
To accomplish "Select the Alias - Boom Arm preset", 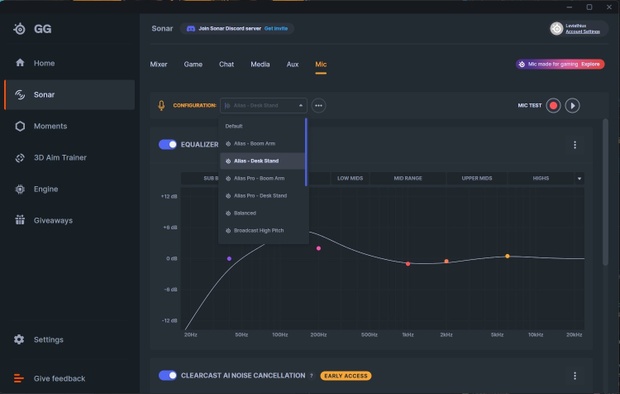I will pos(262,144).
